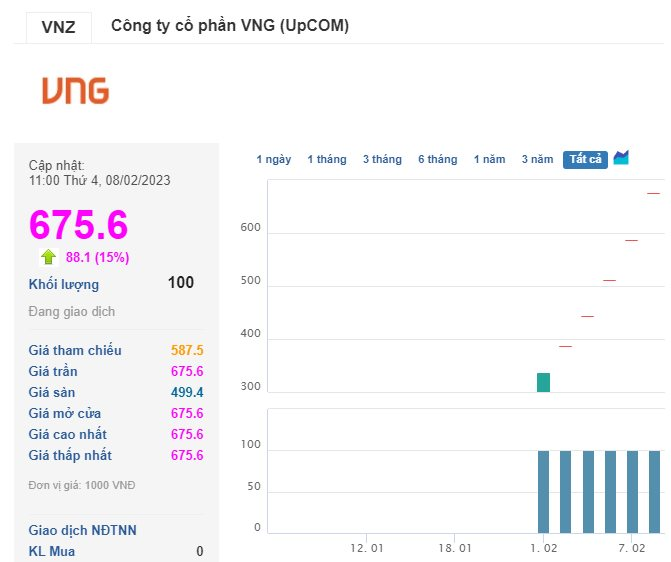This screenshot has height=562, width=671.
Task: Click the Giá mở cửa label
Action: coord(65,413)
